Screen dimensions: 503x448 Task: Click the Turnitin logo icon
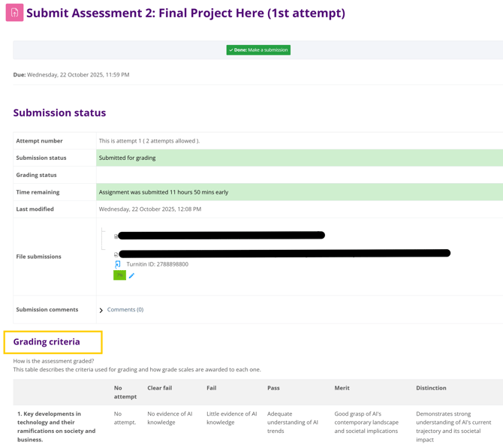coord(118,264)
